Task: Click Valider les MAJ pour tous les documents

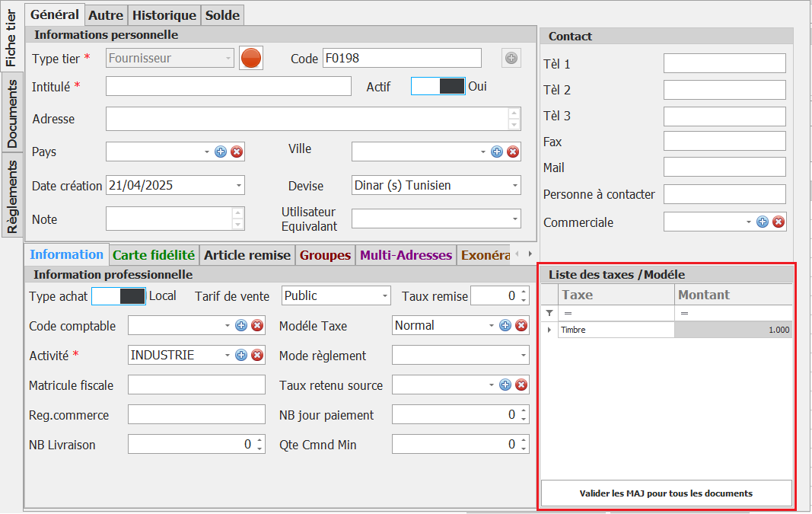Action: pos(666,493)
